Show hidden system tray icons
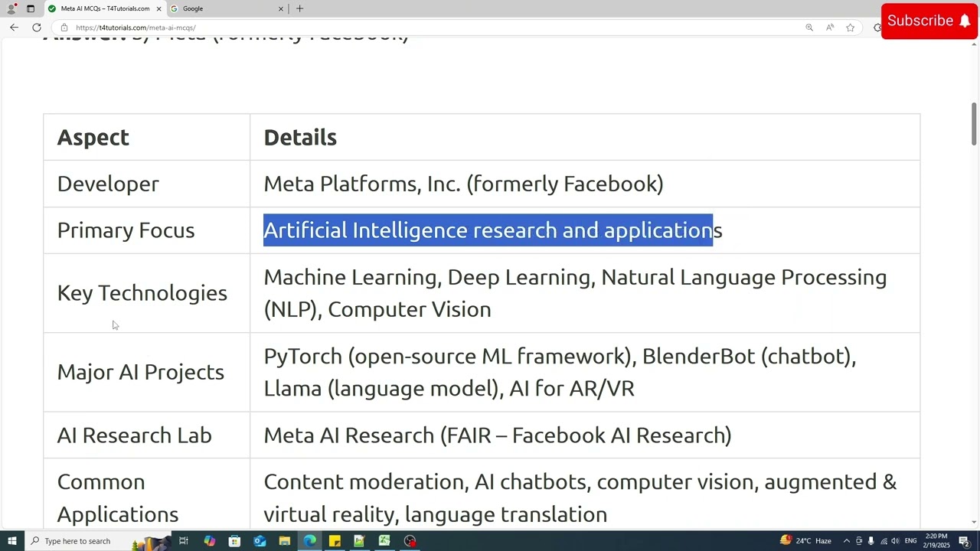Screen dimensions: 980x551 tap(846, 541)
